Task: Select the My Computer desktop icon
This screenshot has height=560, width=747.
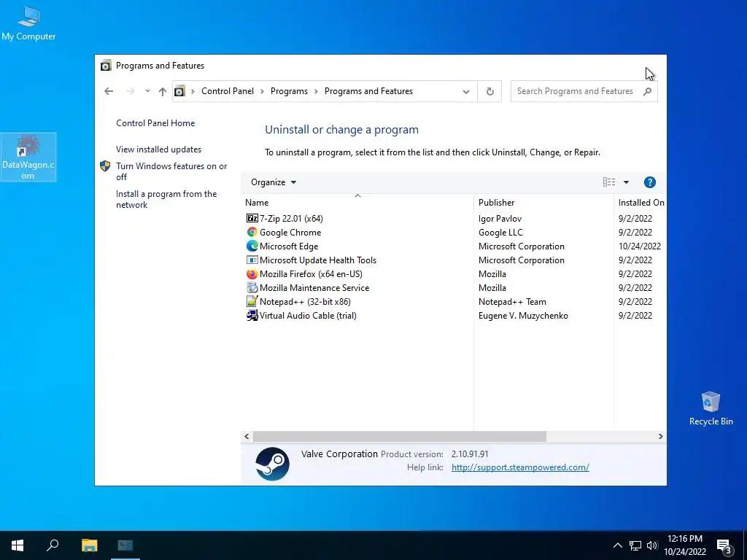Action: pos(28,23)
